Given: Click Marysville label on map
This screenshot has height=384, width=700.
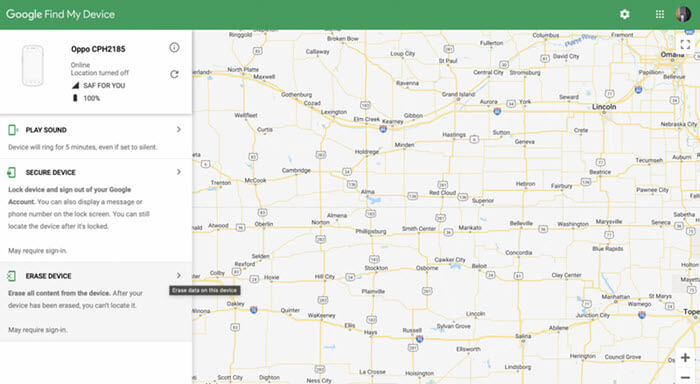Looking at the screenshot, I should tap(609, 221).
